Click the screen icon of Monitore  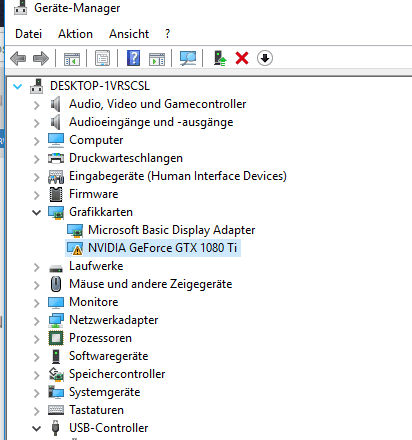pos(56,303)
